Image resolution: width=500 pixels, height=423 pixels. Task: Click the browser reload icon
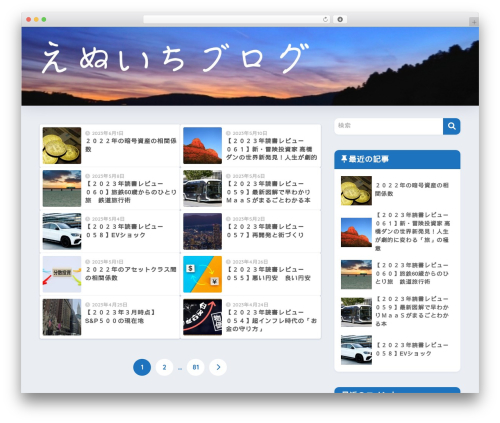325,20
